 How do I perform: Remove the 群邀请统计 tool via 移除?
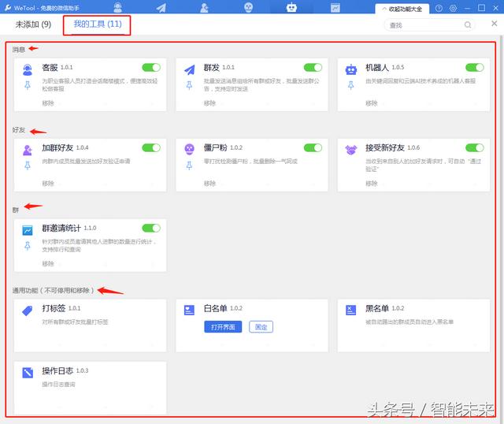point(48,264)
